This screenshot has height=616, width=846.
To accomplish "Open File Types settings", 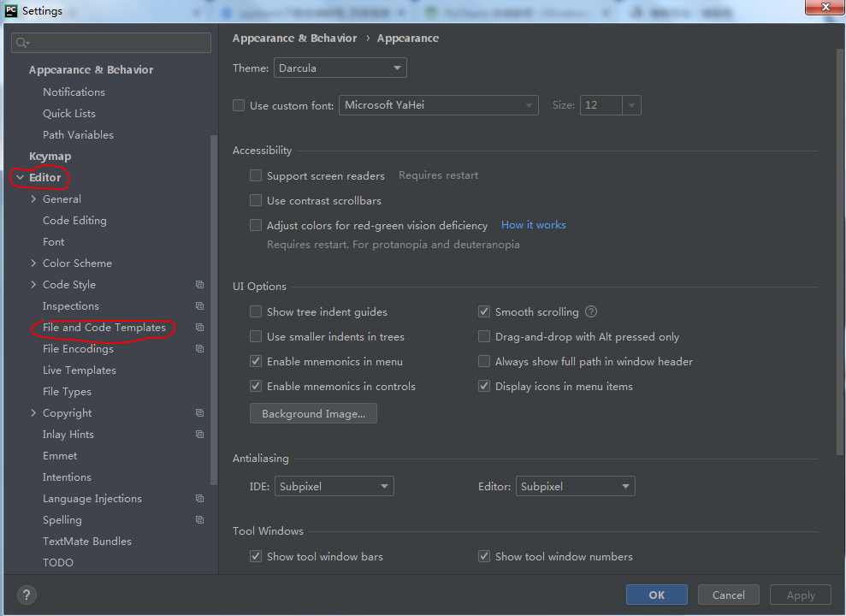I will [67, 392].
